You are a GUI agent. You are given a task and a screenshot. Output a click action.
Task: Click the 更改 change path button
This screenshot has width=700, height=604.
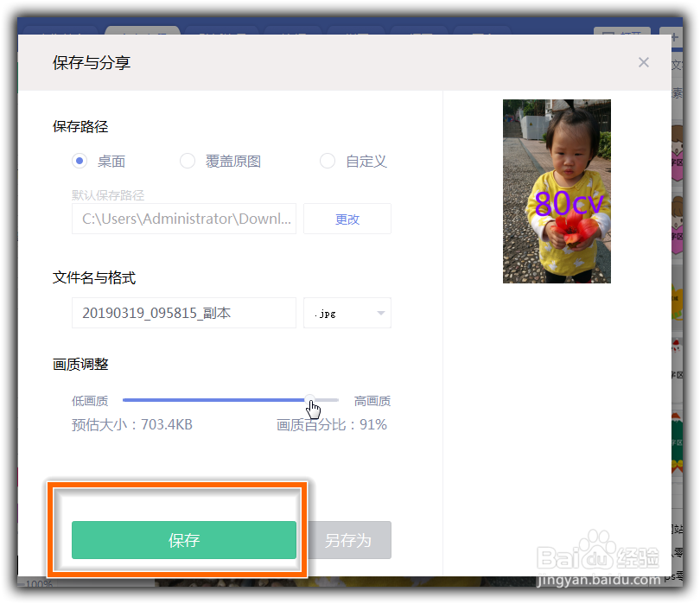(347, 219)
